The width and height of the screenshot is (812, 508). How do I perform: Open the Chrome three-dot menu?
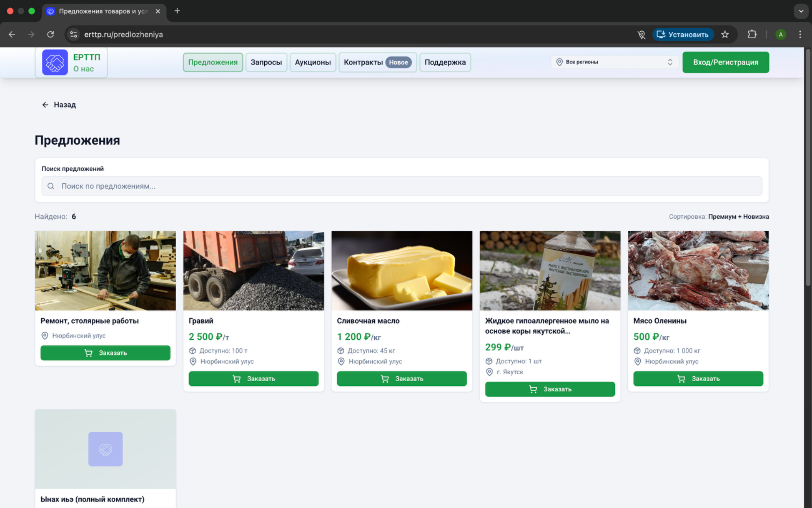click(x=800, y=35)
